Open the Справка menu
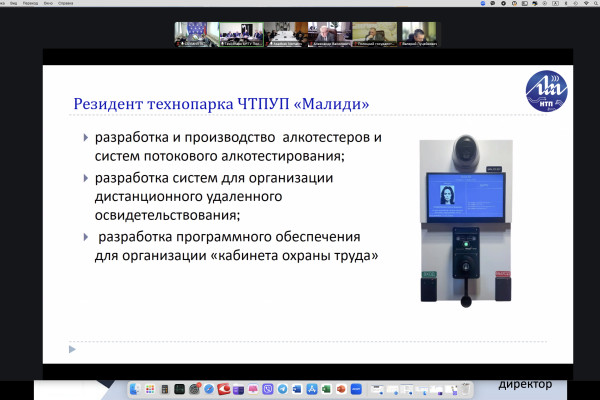This screenshot has height=400, width=600. [66, 3]
